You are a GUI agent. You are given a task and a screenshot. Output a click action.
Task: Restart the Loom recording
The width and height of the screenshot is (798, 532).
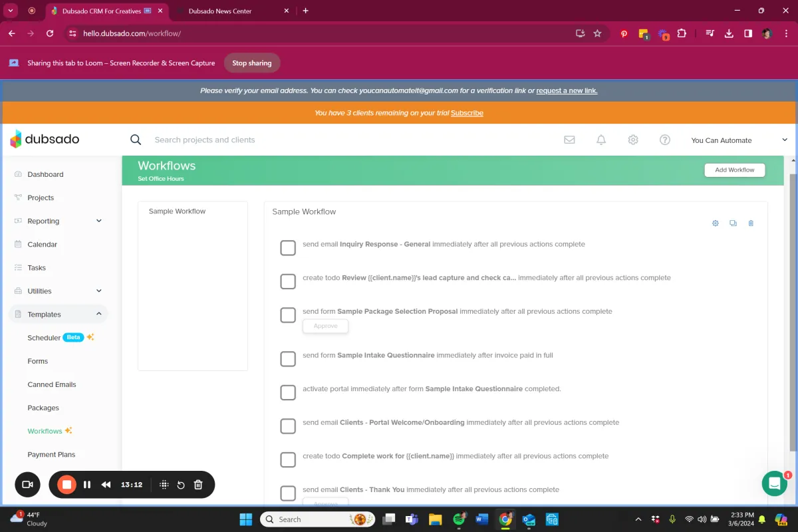pyautogui.click(x=181, y=485)
